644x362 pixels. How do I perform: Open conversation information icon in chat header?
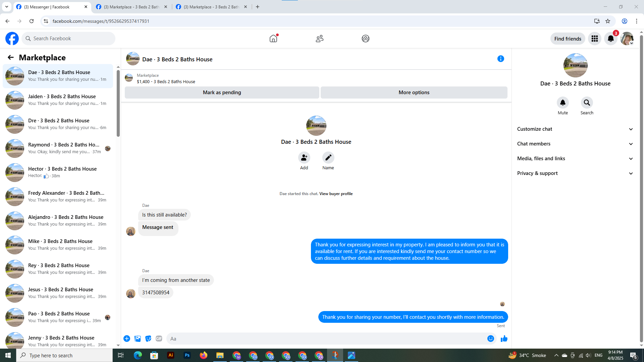[x=500, y=59]
